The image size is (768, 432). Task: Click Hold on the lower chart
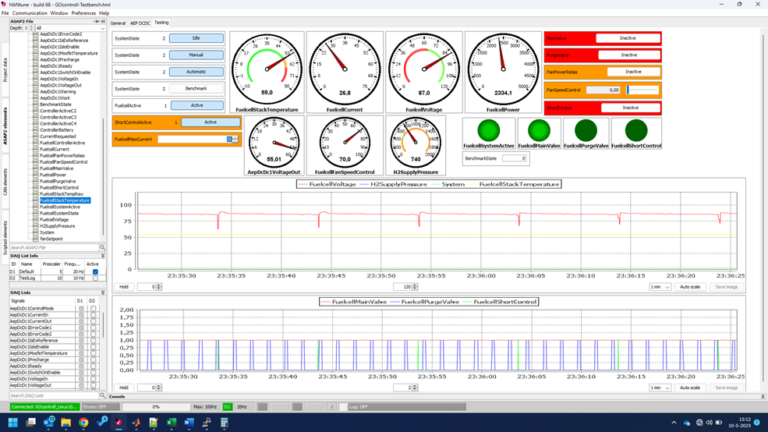coord(124,387)
